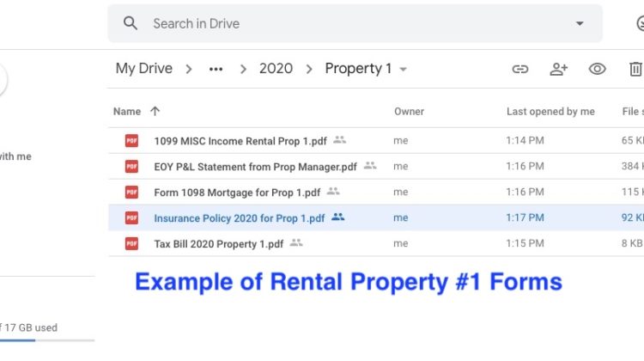Screen dimensions: 644x361
Task: Click the Get link icon
Action: [519, 69]
